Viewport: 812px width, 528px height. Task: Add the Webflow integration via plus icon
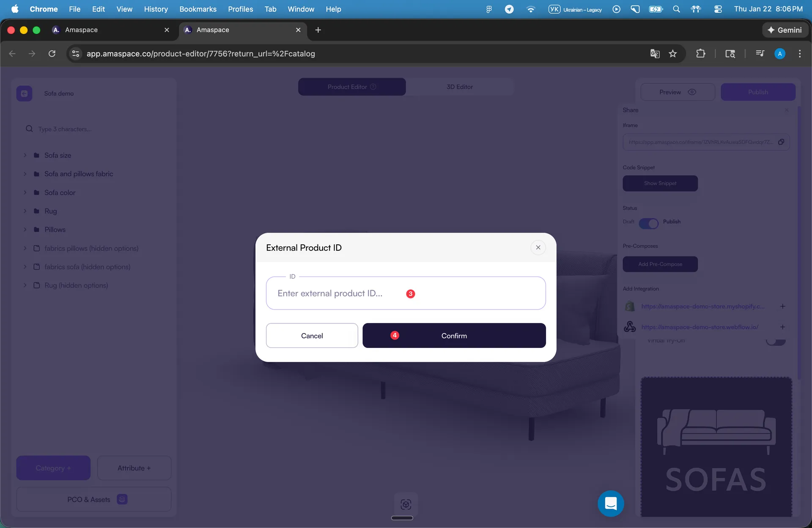coord(783,326)
